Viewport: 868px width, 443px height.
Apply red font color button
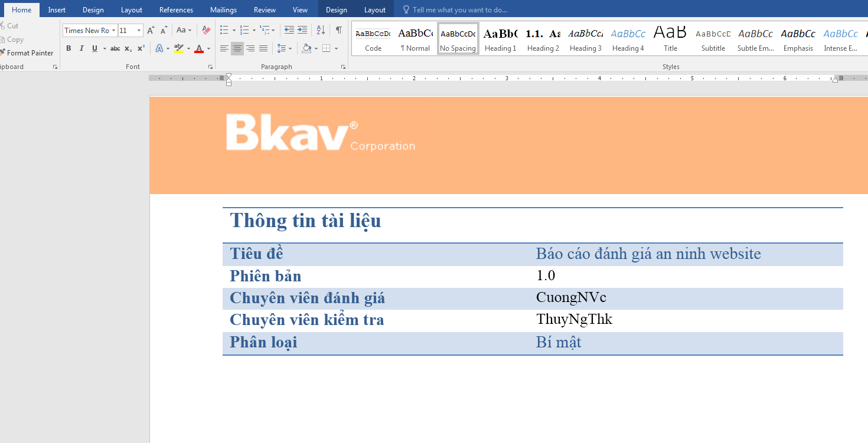[x=200, y=48]
